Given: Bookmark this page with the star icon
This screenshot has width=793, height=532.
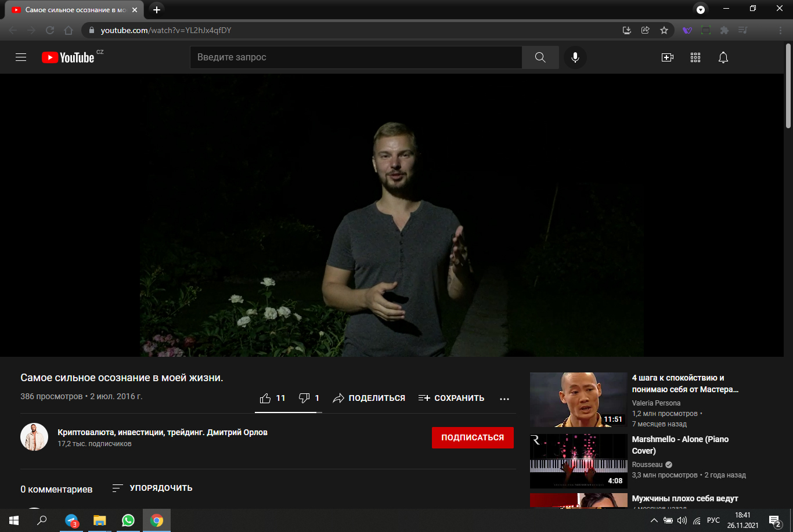Looking at the screenshot, I should coord(664,30).
